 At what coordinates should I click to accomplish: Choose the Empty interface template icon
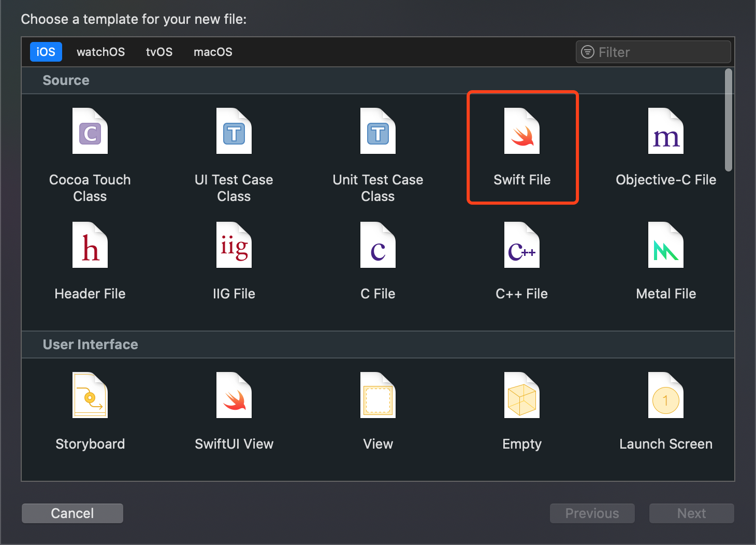(x=522, y=395)
